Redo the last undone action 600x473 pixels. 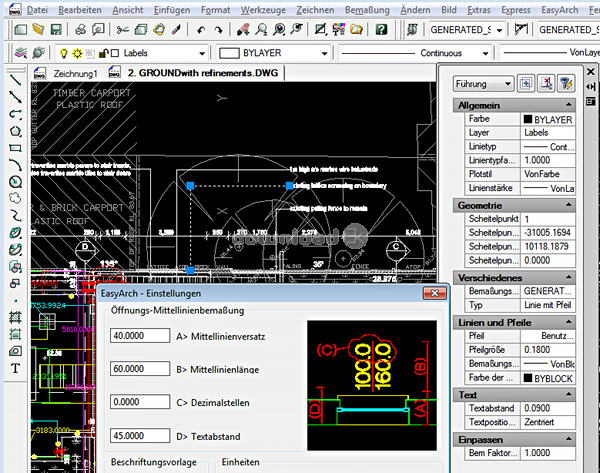218,30
